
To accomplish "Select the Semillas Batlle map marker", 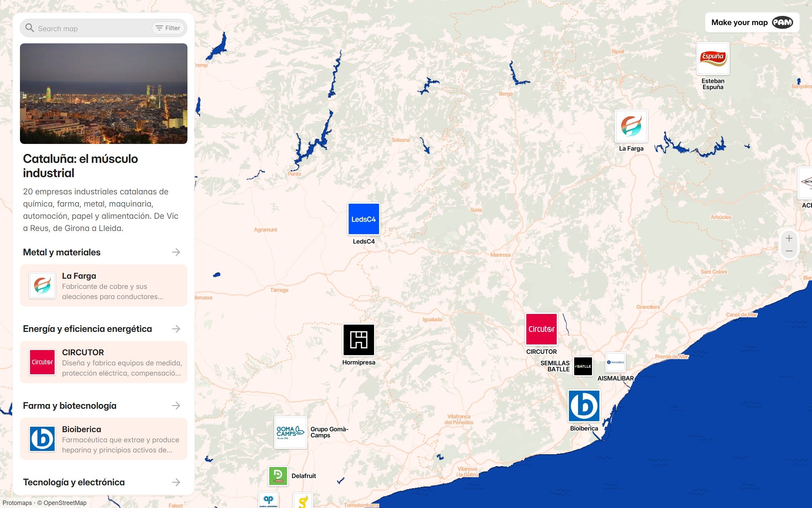I will (x=583, y=366).
